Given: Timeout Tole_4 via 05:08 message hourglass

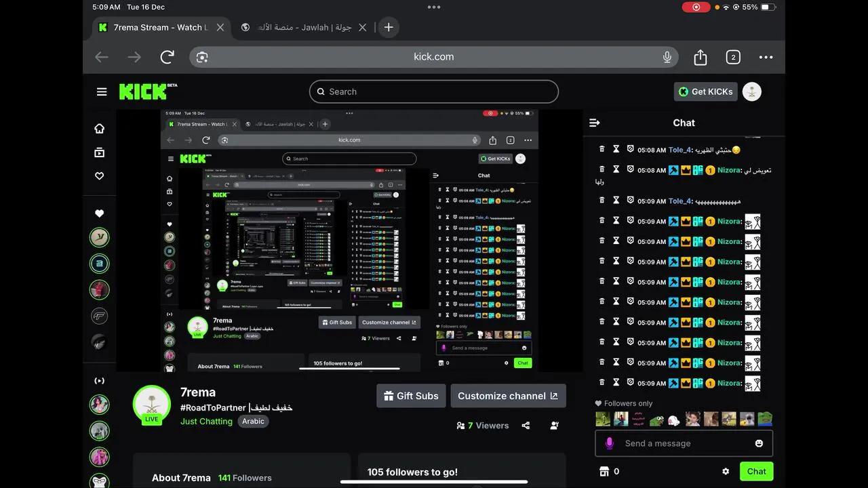Looking at the screenshot, I should pos(616,150).
